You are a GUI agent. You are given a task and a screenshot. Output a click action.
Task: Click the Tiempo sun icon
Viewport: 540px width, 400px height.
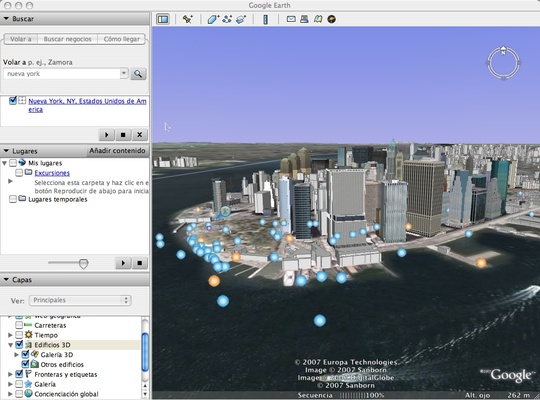click(29, 335)
